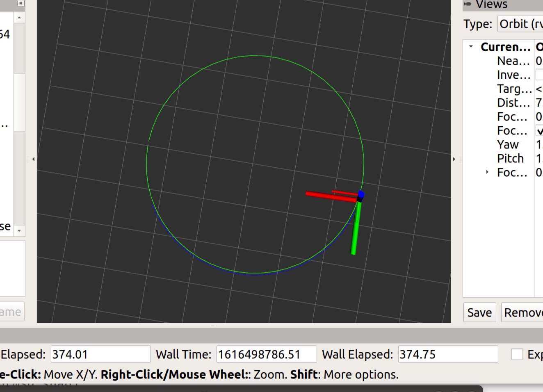543x392 pixels.
Task: Click the Distance property value
Action: (538, 103)
